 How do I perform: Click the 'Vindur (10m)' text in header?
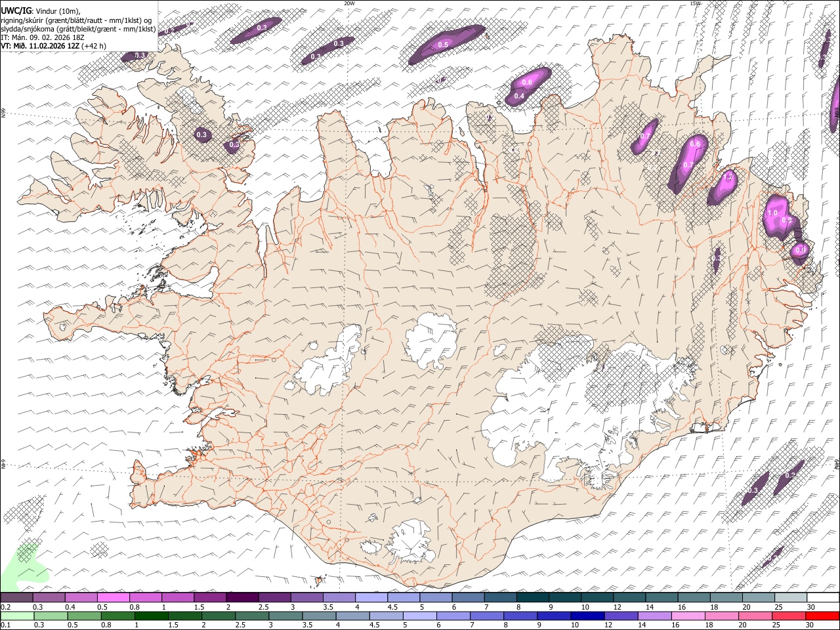(58, 10)
